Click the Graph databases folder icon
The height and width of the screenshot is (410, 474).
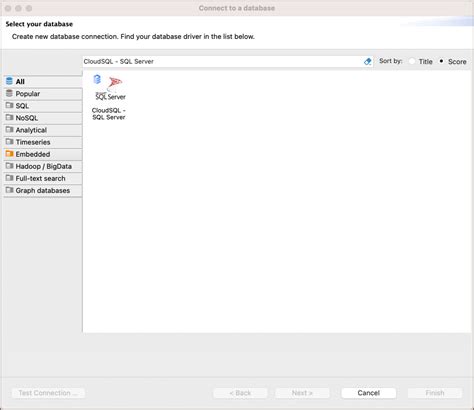9,190
